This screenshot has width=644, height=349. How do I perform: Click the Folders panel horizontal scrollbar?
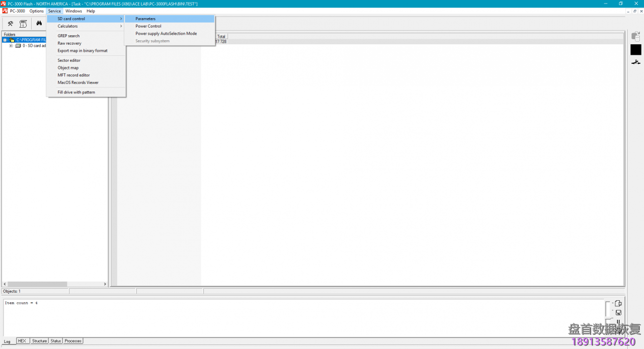[x=55, y=284]
